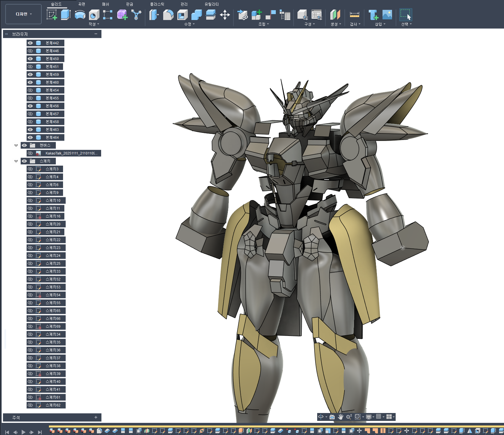Toggle visibility of the 캔버스 folder
This screenshot has width=504, height=435.
[x=24, y=145]
